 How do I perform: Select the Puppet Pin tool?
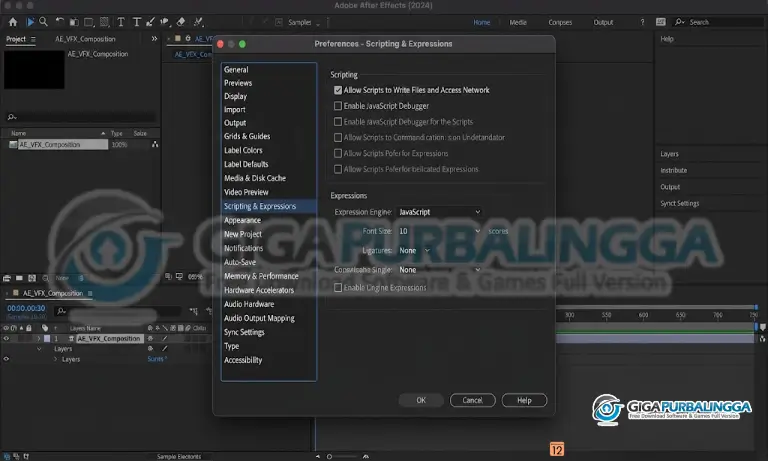pyautogui.click(x=198, y=22)
